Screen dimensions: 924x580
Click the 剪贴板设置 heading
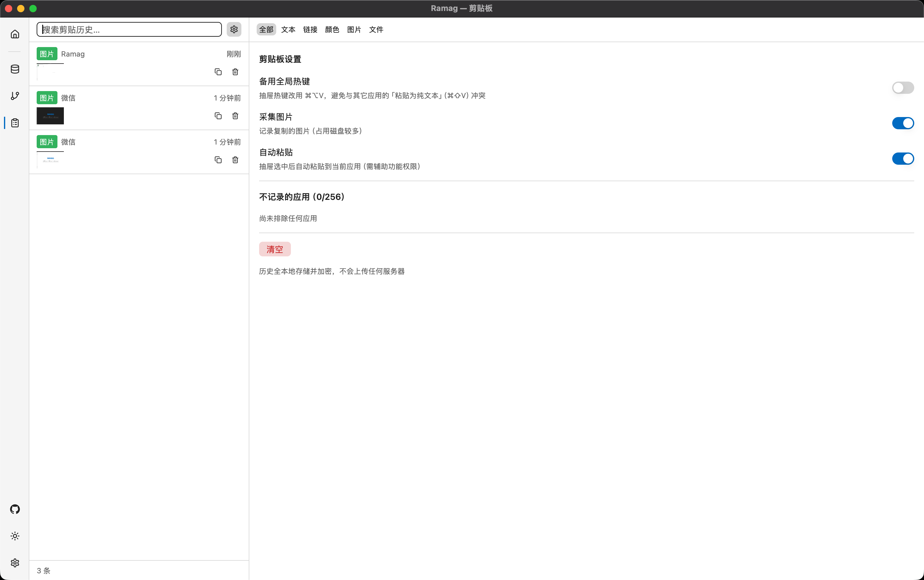[x=280, y=59]
